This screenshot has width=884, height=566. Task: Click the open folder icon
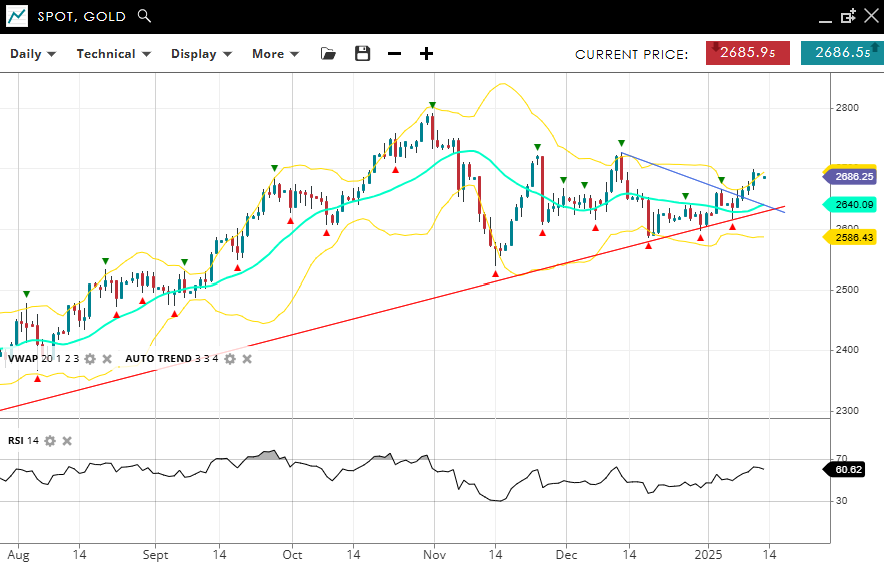(328, 54)
